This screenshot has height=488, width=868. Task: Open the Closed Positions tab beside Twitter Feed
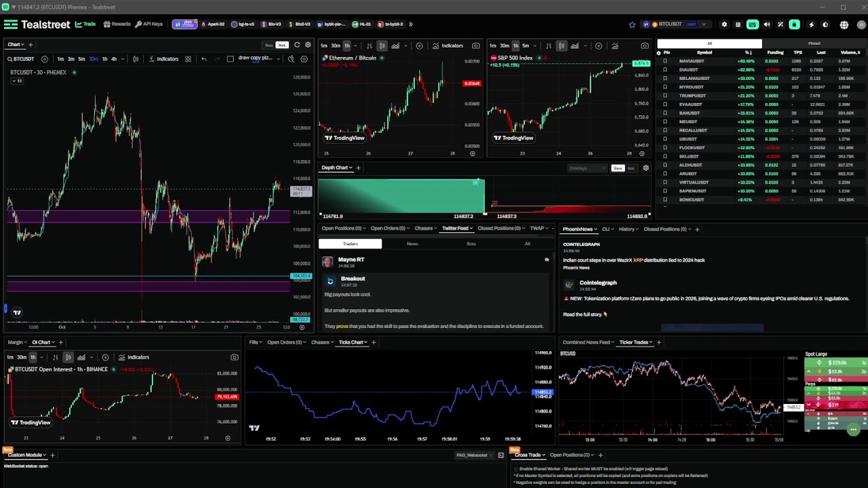pyautogui.click(x=500, y=228)
